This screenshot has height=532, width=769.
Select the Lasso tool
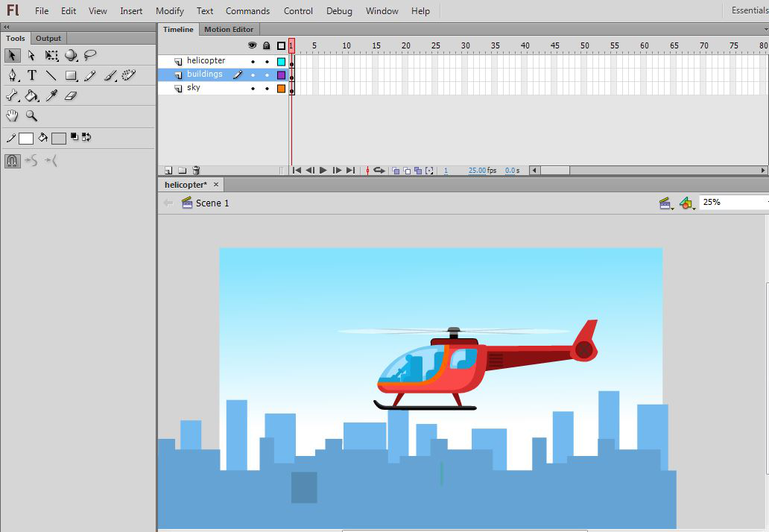(90, 55)
